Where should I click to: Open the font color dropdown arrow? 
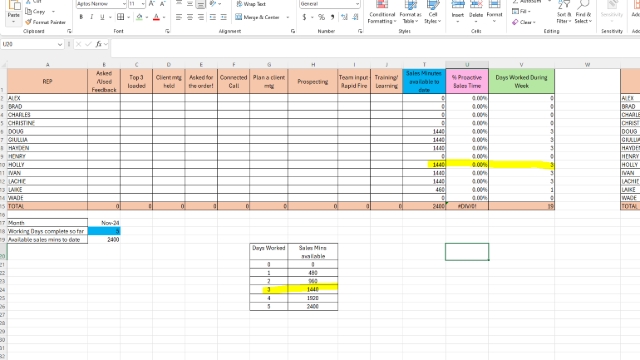[x=164, y=17]
